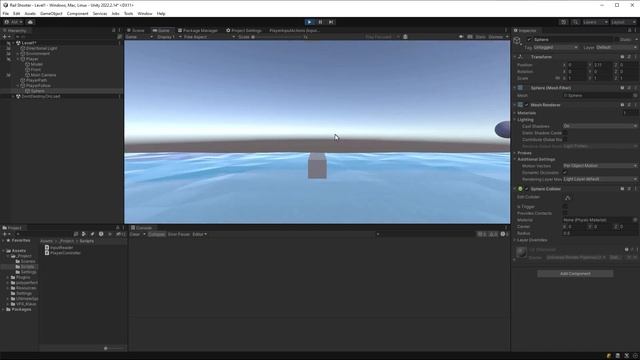Open the Component menu
Viewport: 640px width, 360px height.
78,13
